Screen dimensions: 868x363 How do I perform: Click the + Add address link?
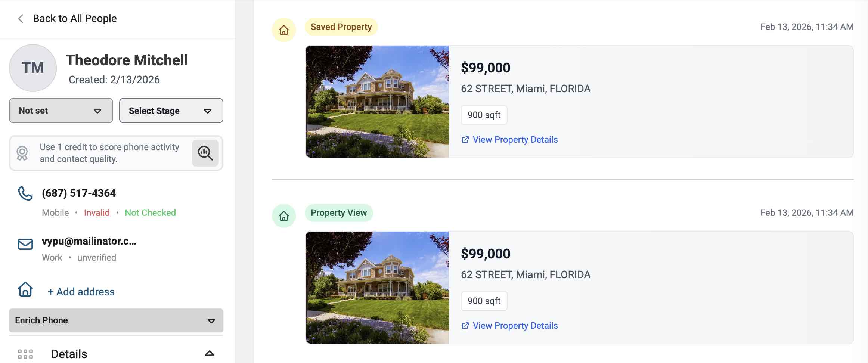click(81, 292)
